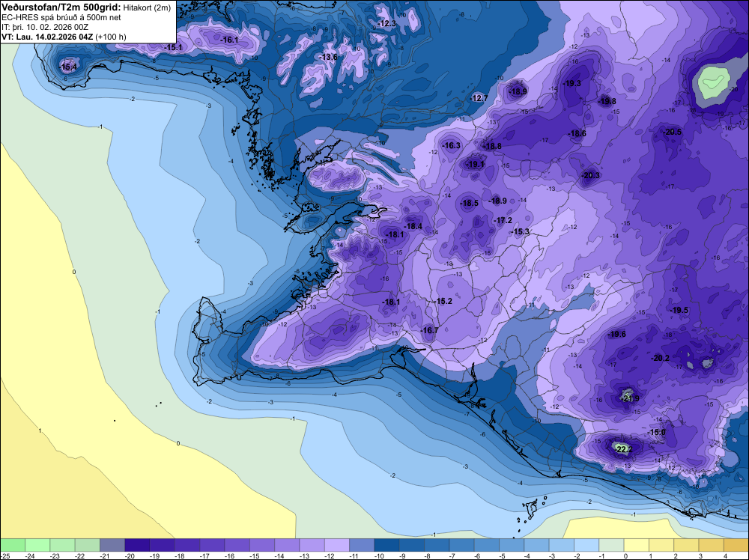Click the -16.7 temperature label
749x560 pixels.
pos(429,330)
